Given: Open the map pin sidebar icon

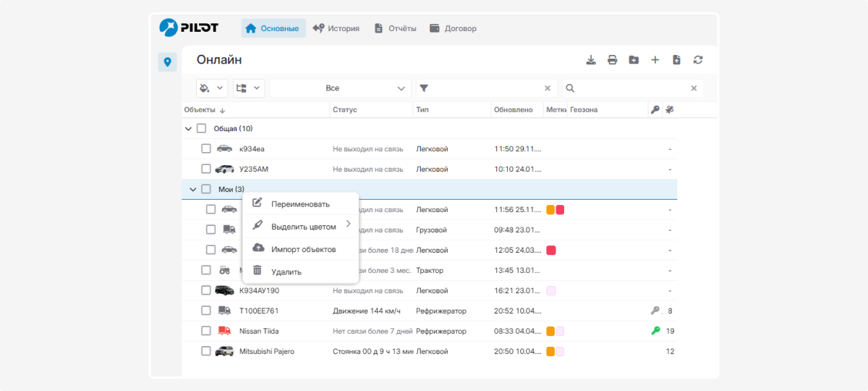Looking at the screenshot, I should (x=167, y=62).
